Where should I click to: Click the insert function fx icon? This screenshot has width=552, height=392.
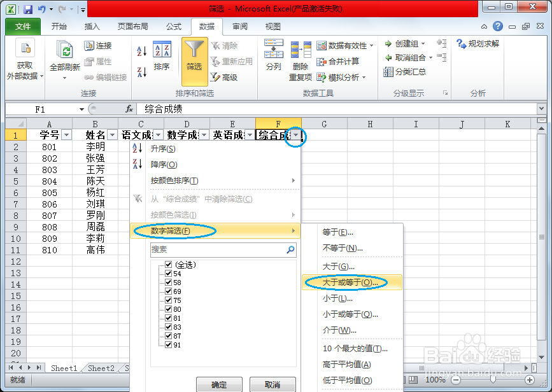[129, 109]
